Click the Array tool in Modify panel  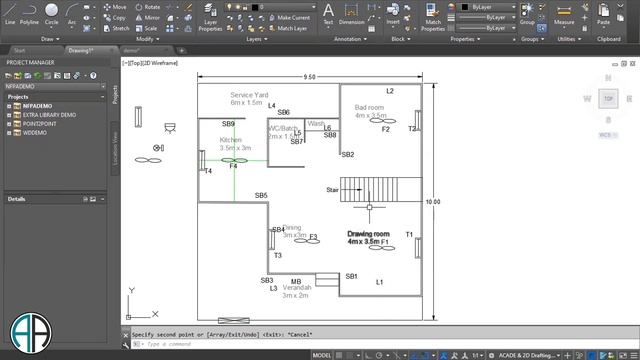pos(170,28)
